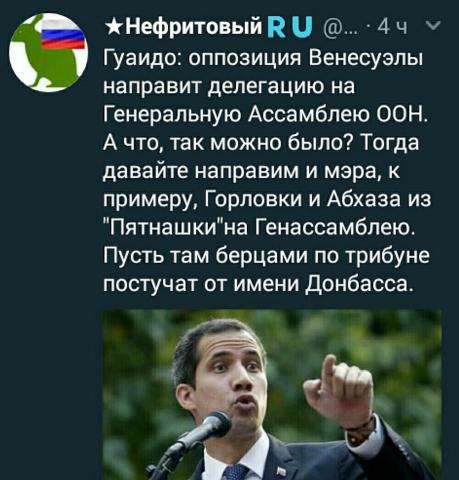459x480 pixels.
Task: Click the line Пусть там берцами по трибуне
Action: (267, 256)
